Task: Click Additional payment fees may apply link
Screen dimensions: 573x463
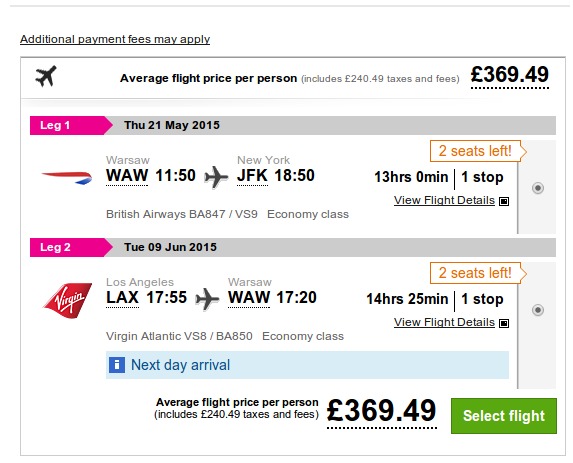Action: pyautogui.click(x=115, y=39)
